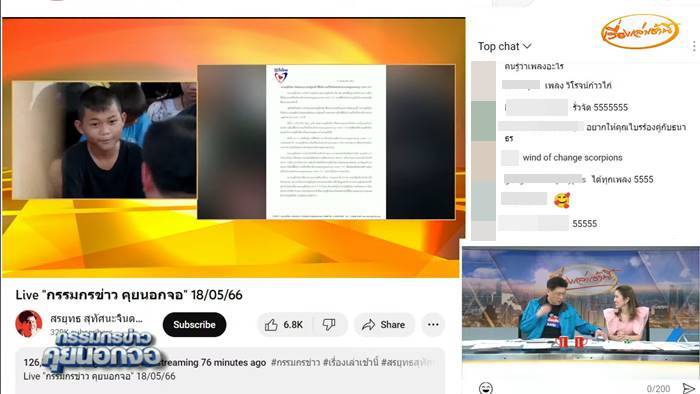Subscribe to the channel
This screenshot has width=700, height=394.
pyautogui.click(x=194, y=324)
